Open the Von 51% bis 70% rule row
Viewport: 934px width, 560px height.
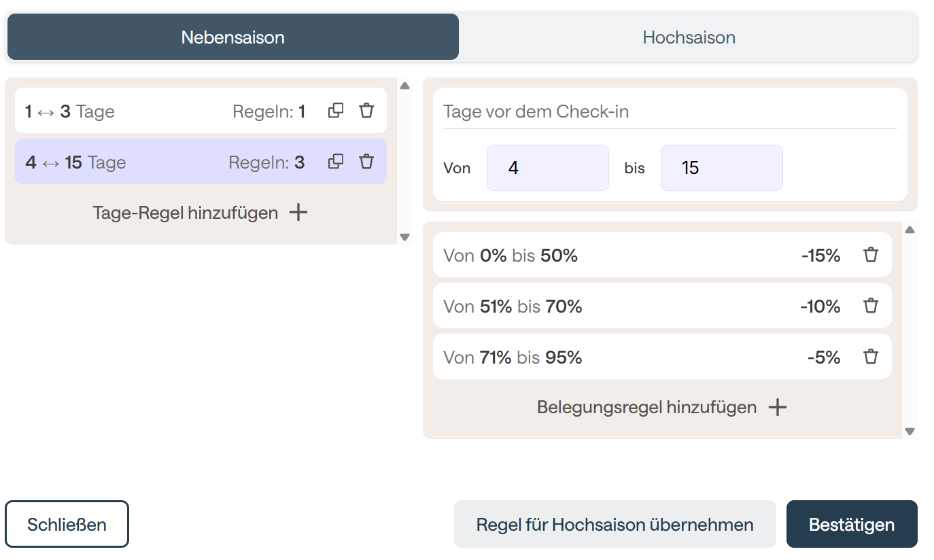pos(612,306)
